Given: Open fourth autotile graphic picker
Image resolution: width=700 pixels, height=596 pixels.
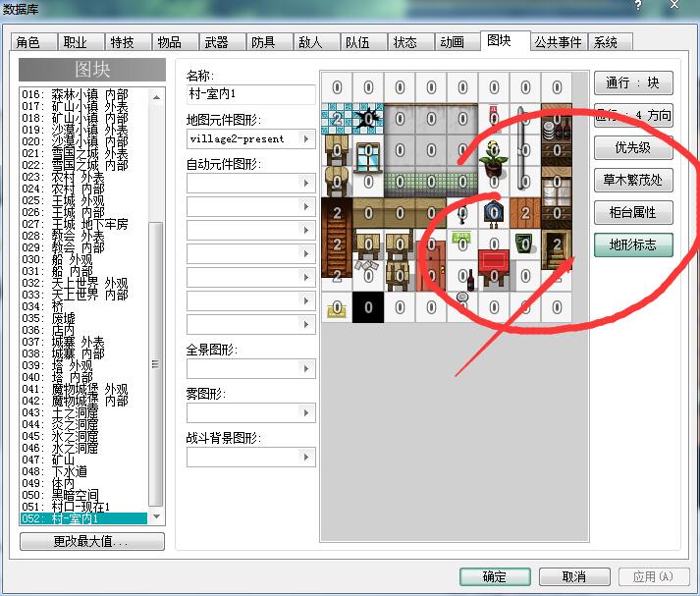Looking at the screenshot, I should coord(306,254).
